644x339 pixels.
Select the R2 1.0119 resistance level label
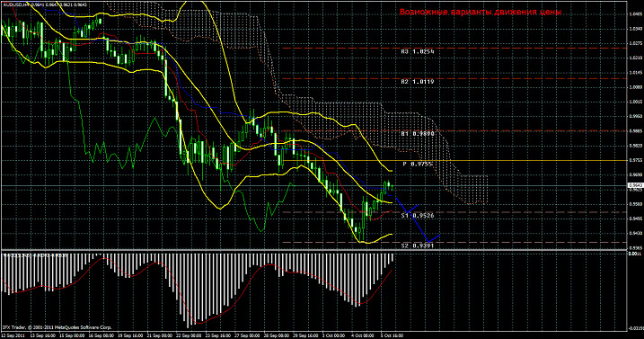coord(418,82)
